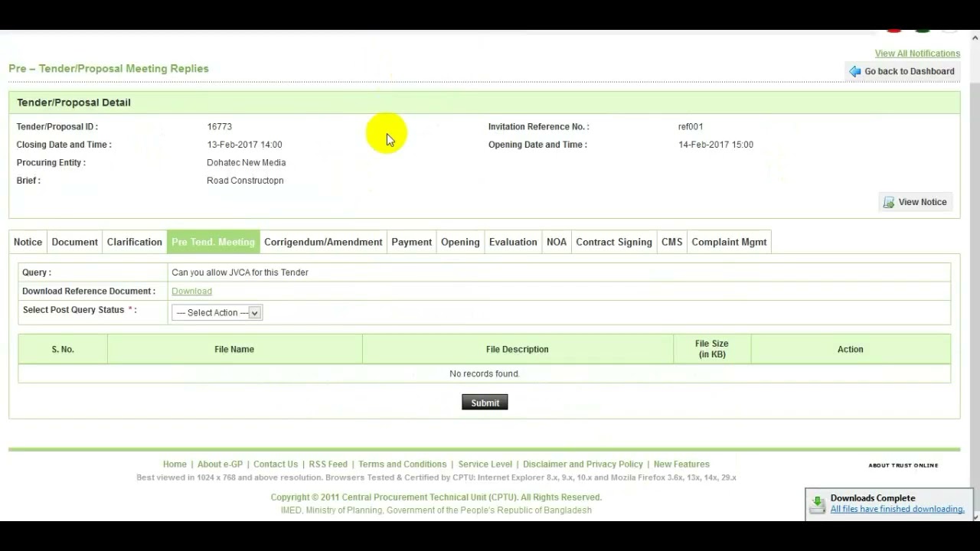
Task: Open the Contact Us footer link
Action: [276, 465]
